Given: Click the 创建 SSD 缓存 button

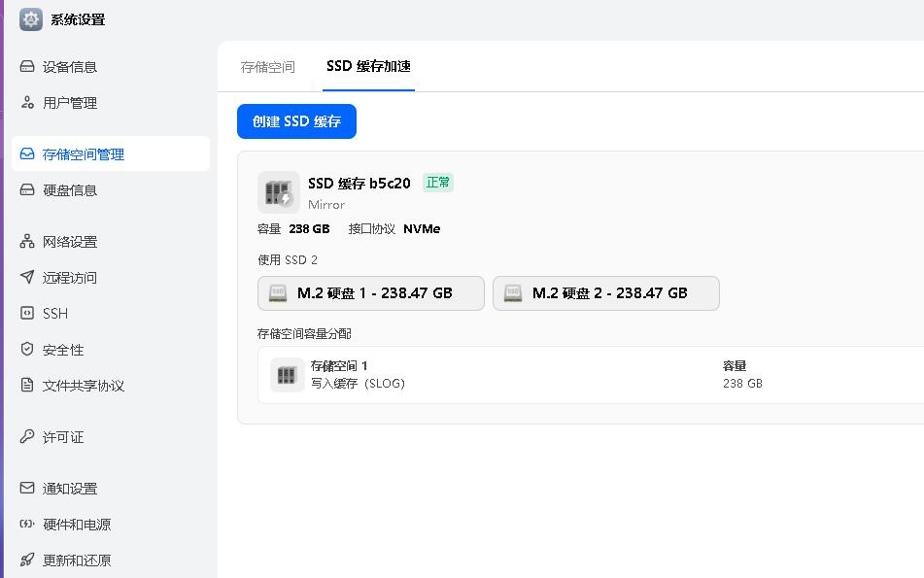Looking at the screenshot, I should (x=296, y=121).
